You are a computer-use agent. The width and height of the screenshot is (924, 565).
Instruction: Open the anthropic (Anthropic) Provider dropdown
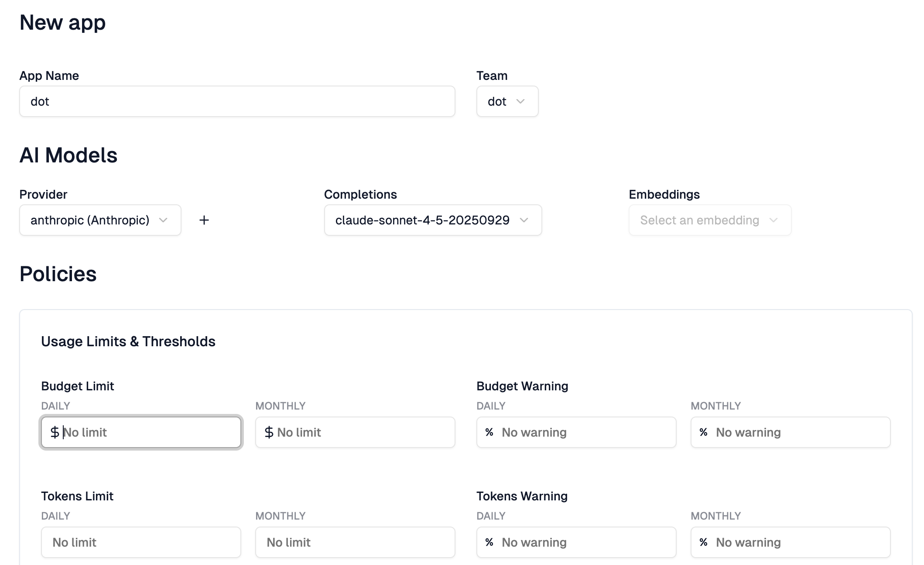point(100,220)
